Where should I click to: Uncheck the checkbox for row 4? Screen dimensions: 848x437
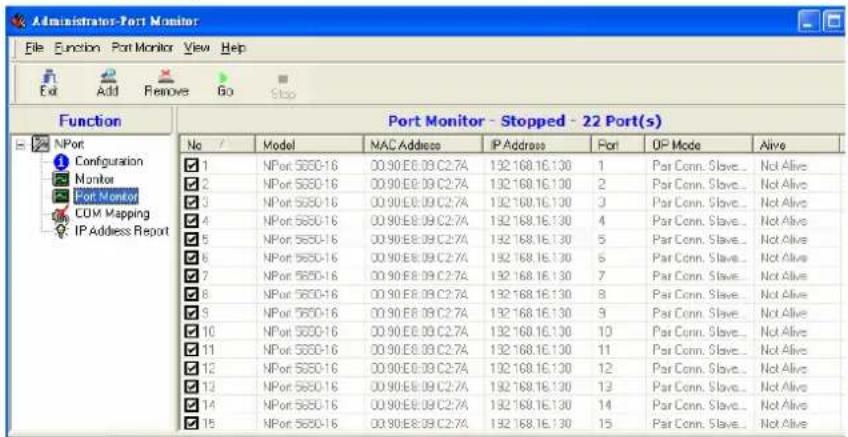(x=191, y=221)
